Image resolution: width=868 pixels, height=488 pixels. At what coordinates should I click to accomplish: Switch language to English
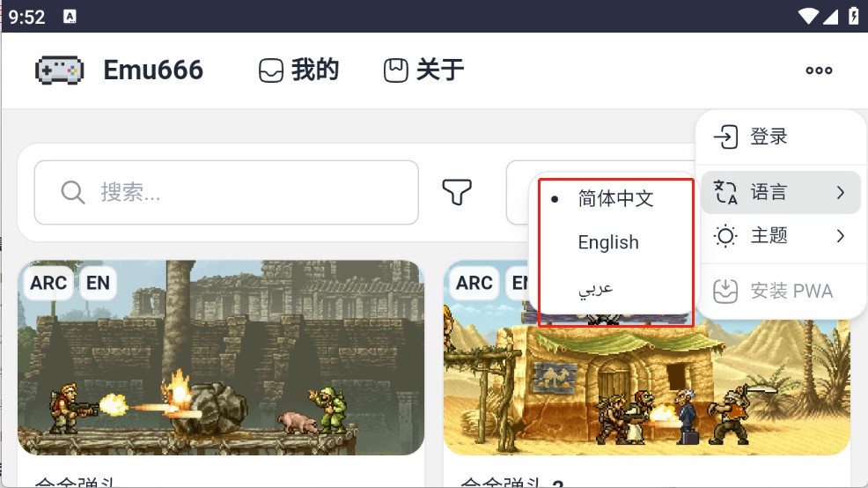pyautogui.click(x=608, y=242)
